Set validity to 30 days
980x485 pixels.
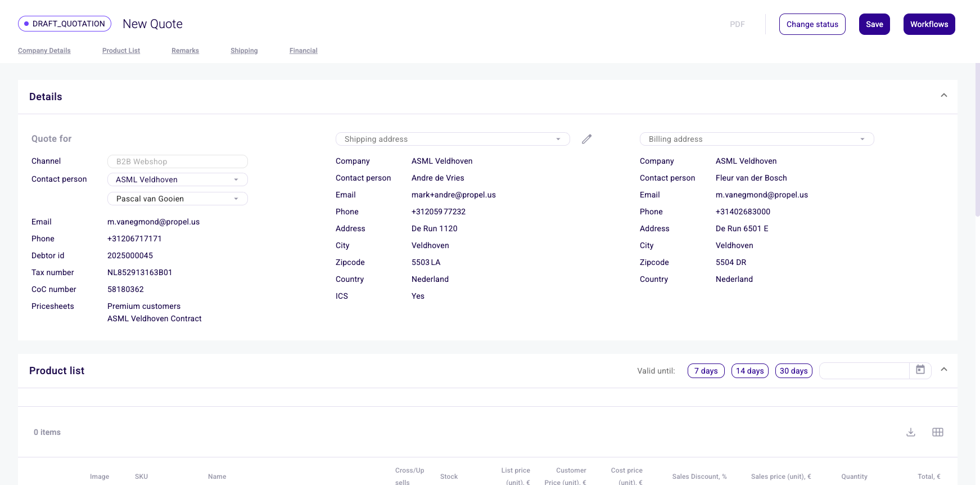coord(794,371)
